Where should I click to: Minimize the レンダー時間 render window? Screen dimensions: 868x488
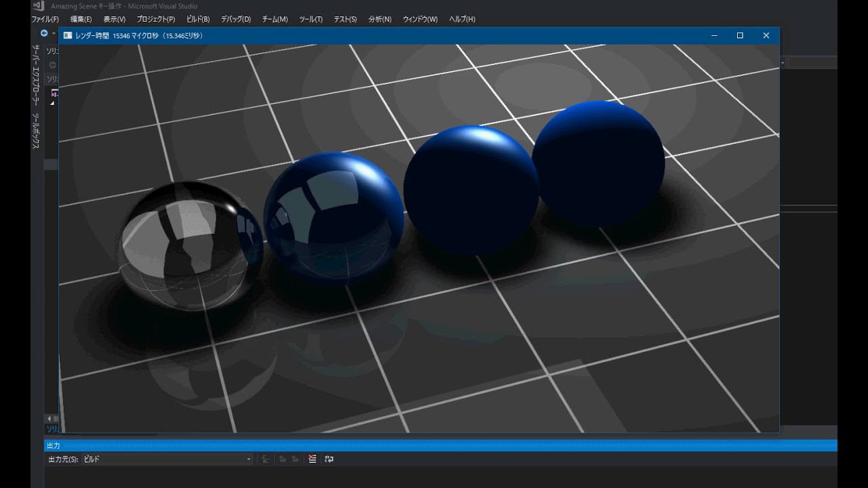(x=714, y=35)
